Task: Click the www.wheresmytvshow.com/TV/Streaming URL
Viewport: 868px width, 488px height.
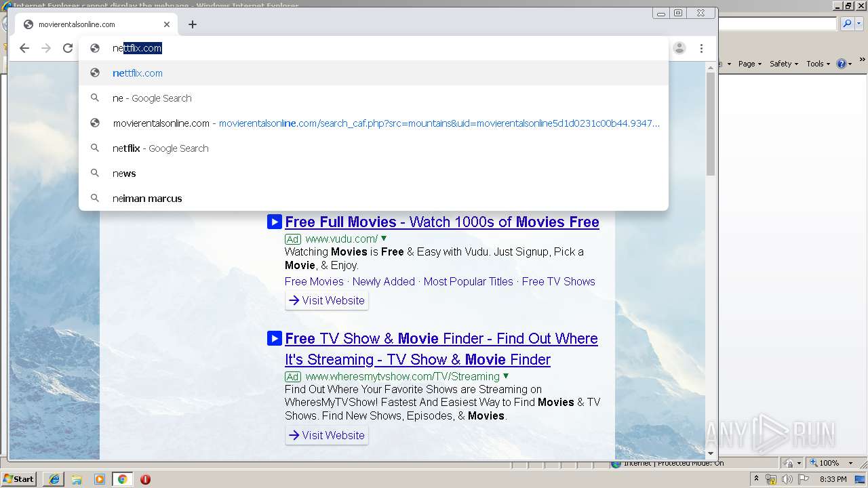Action: [402, 376]
